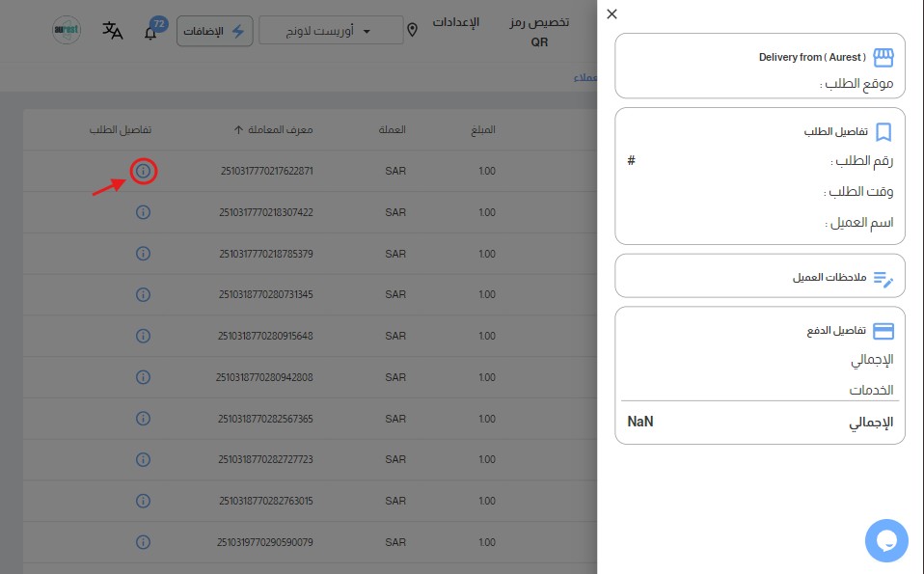
Task: Click info icon for transaction 2510317770217622871
Action: (x=143, y=172)
